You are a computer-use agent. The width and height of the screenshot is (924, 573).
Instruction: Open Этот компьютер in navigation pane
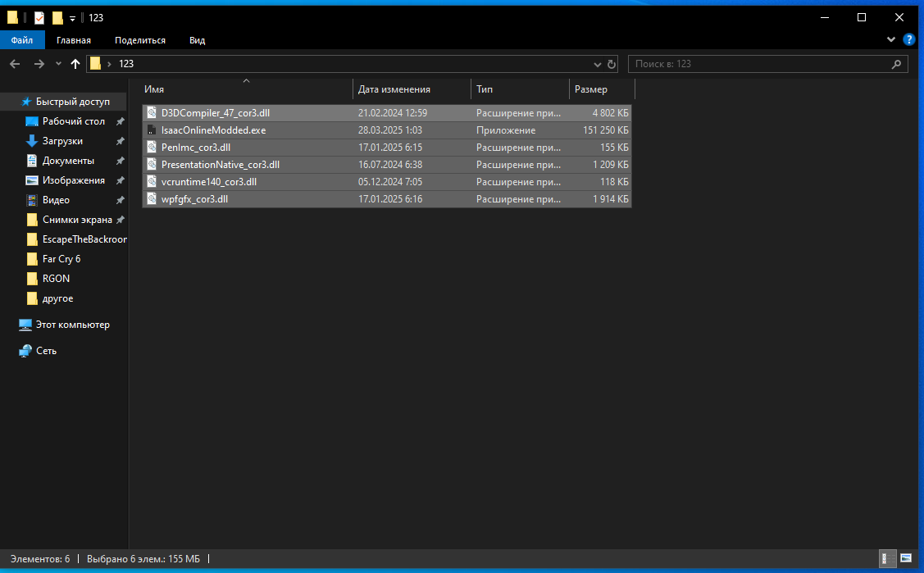coord(72,325)
